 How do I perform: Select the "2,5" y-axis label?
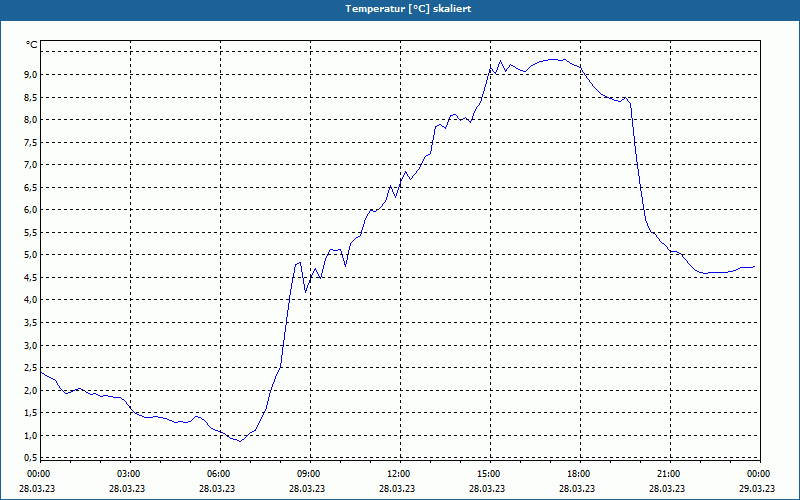click(31, 367)
